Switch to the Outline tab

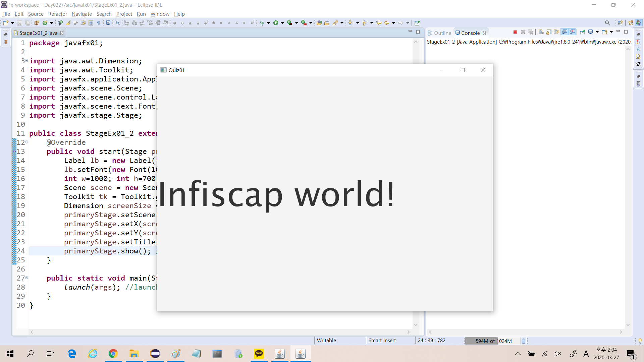(439, 33)
